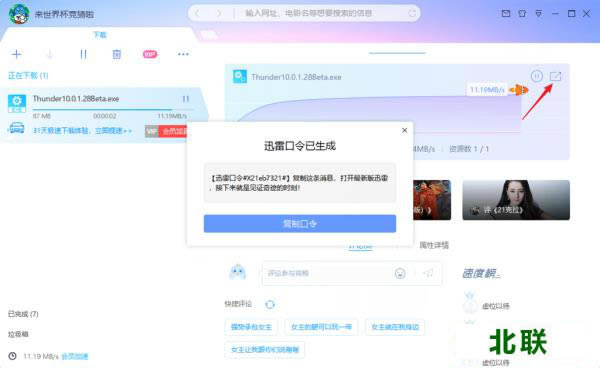Click the orange rocket speed icon

coord(518,90)
